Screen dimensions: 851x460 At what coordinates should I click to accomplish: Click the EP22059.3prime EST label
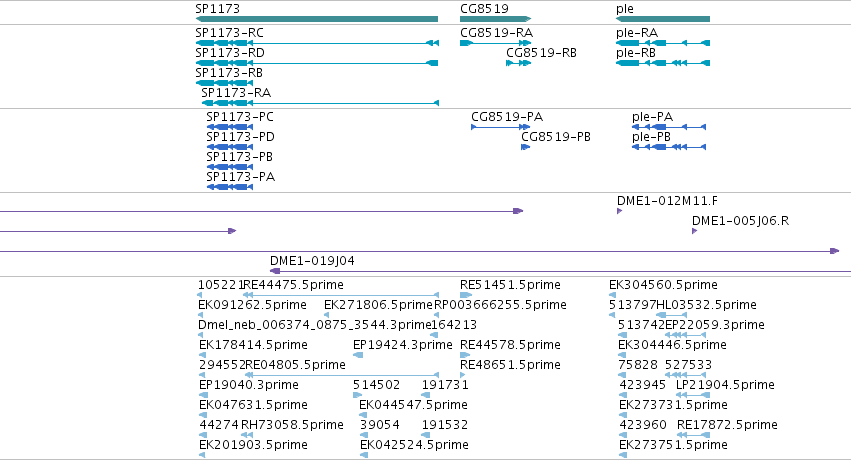[715, 325]
